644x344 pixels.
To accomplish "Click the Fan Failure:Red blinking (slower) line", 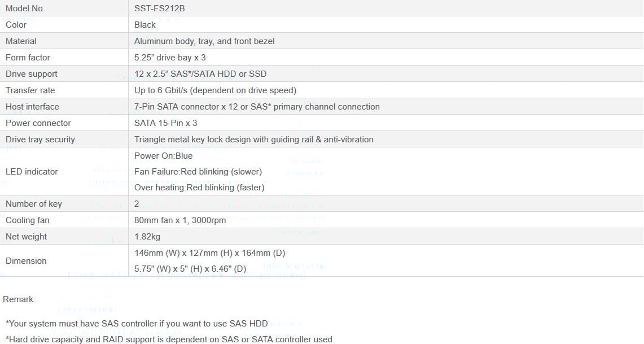I will click(x=198, y=172).
